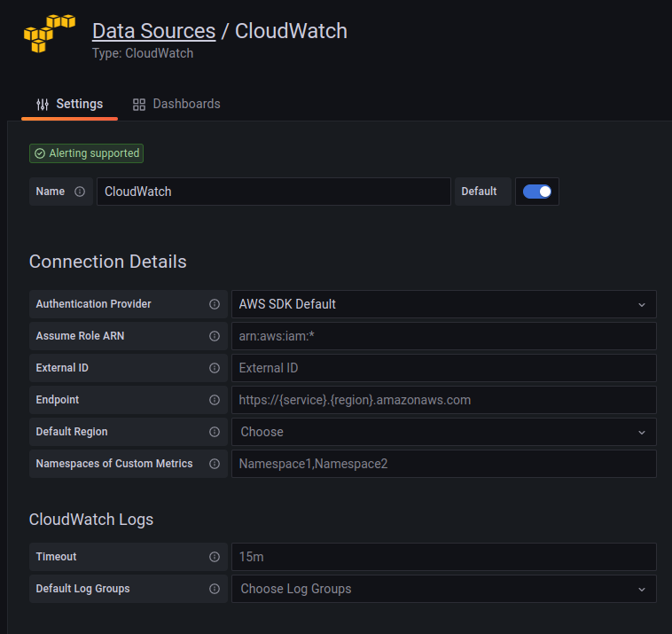Viewport: 672px width, 634px height.
Task: Open the Data Sources breadcrumb link
Action: [x=154, y=31]
